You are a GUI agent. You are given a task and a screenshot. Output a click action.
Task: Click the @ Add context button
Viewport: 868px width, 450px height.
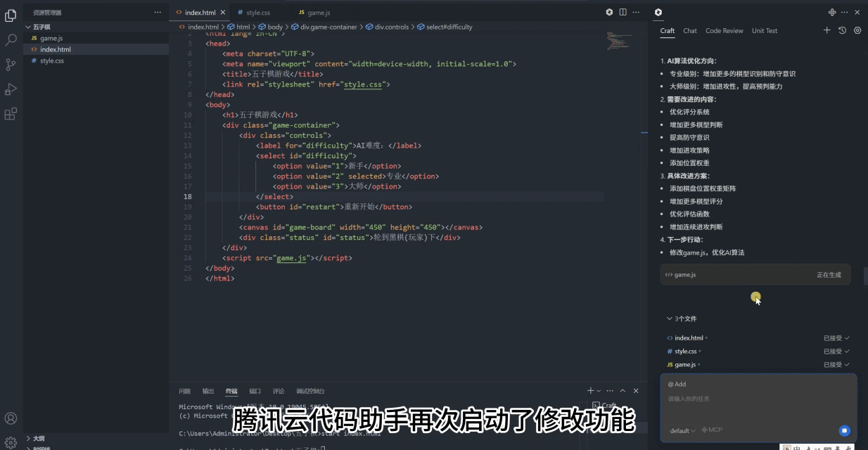(677, 384)
